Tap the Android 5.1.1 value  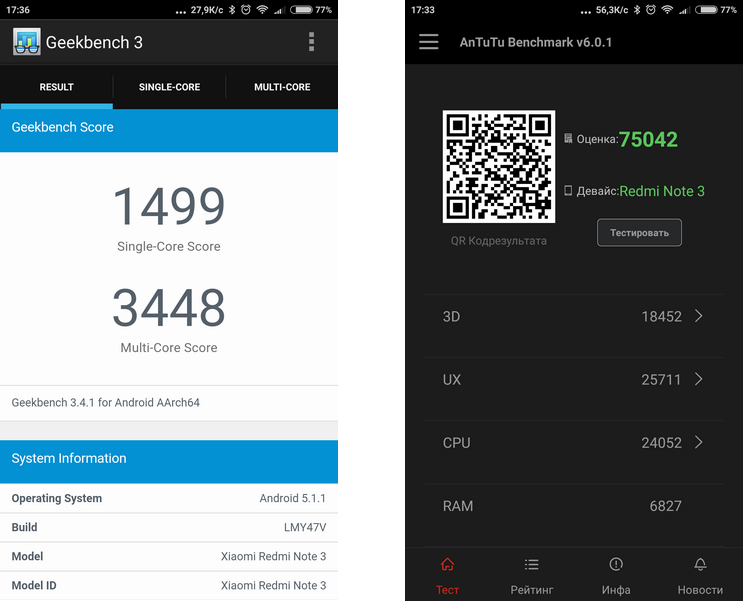(x=293, y=498)
